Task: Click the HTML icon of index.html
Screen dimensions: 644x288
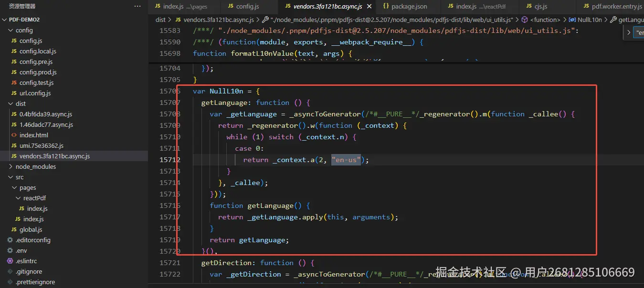Action: click(x=14, y=135)
